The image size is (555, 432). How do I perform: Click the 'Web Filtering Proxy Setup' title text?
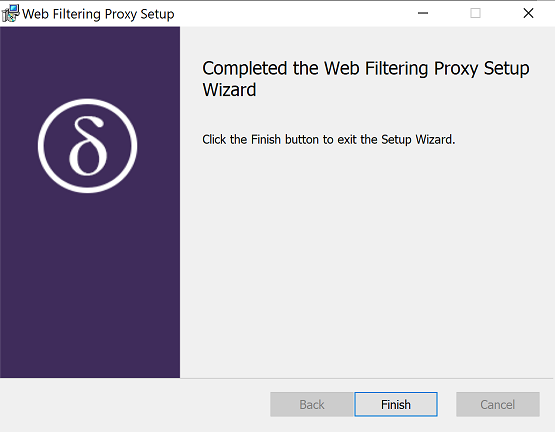[98, 14]
